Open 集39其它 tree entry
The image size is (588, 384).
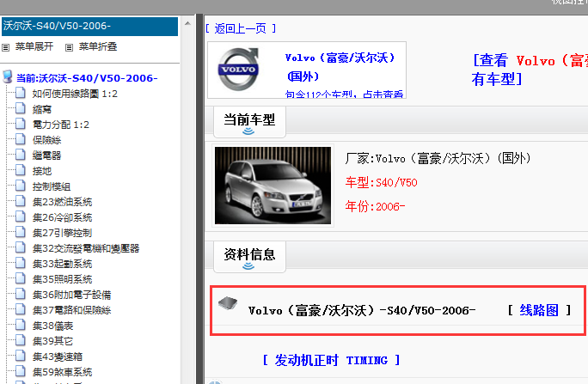53,341
